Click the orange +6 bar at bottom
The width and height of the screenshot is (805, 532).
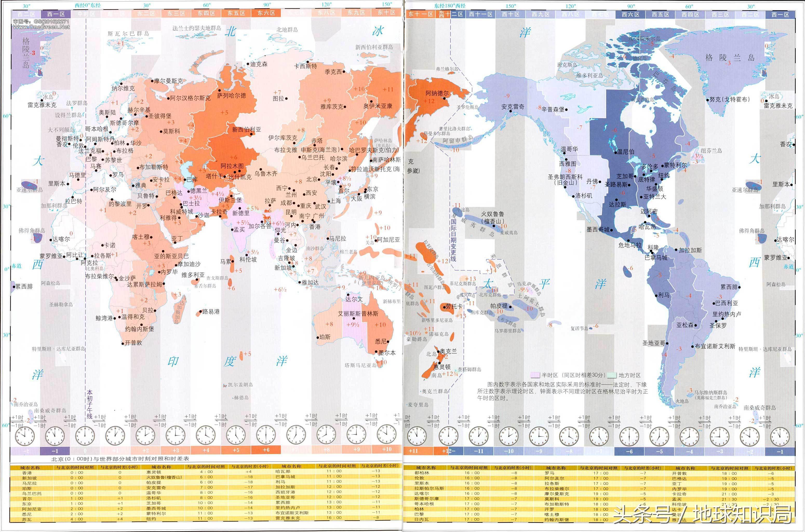click(266, 450)
